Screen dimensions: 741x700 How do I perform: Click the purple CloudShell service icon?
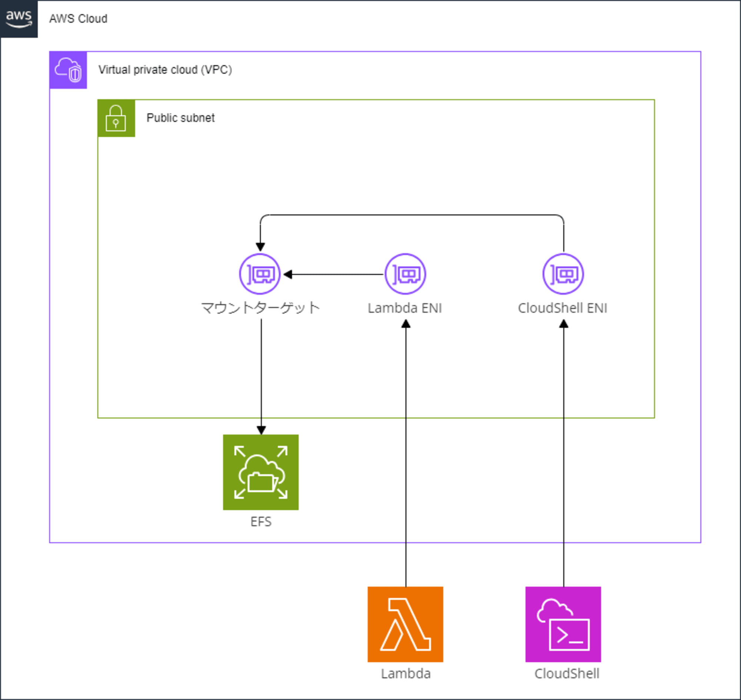click(x=563, y=624)
